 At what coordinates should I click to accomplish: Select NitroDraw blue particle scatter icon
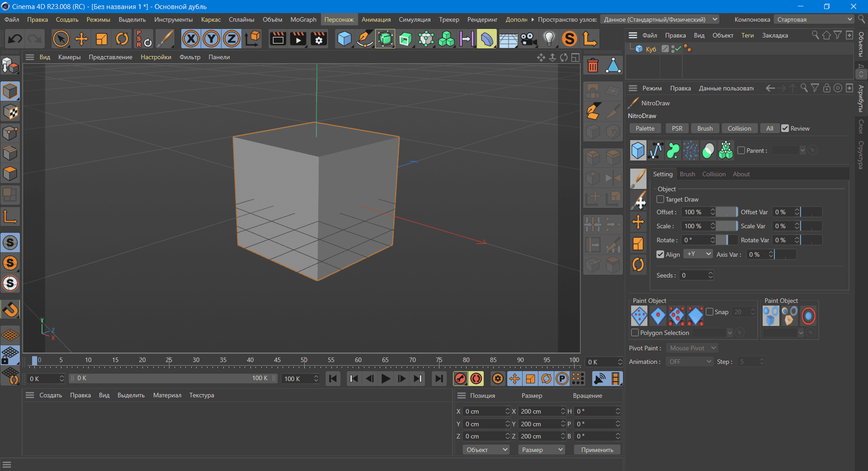pyautogui.click(x=691, y=151)
